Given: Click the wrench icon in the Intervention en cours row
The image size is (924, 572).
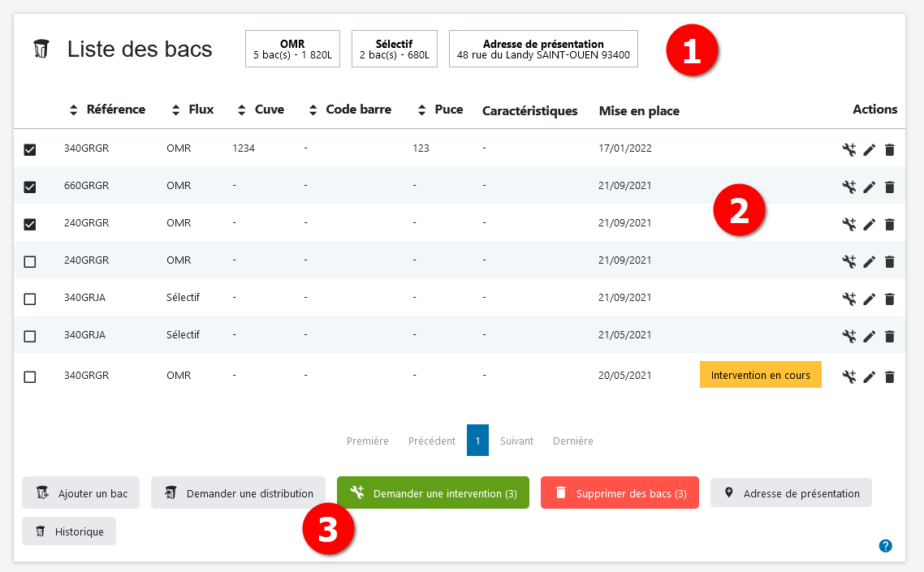Looking at the screenshot, I should [849, 376].
